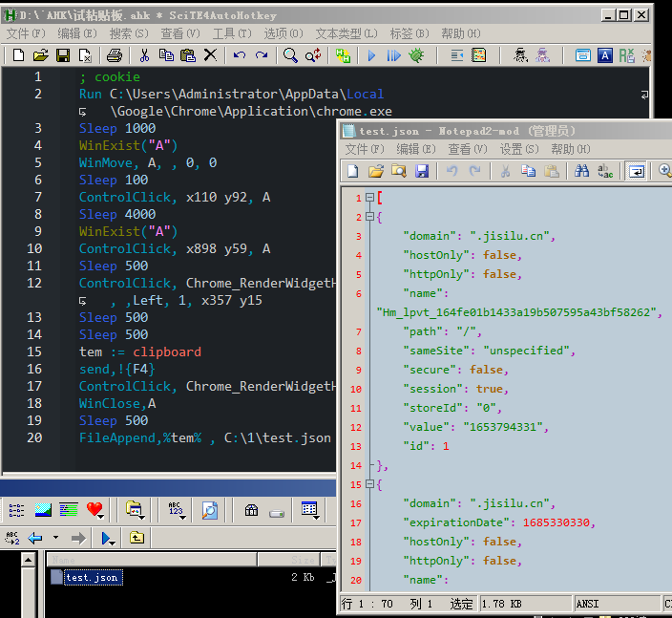Open the 工具(T) menu in SciTE

tap(231, 33)
